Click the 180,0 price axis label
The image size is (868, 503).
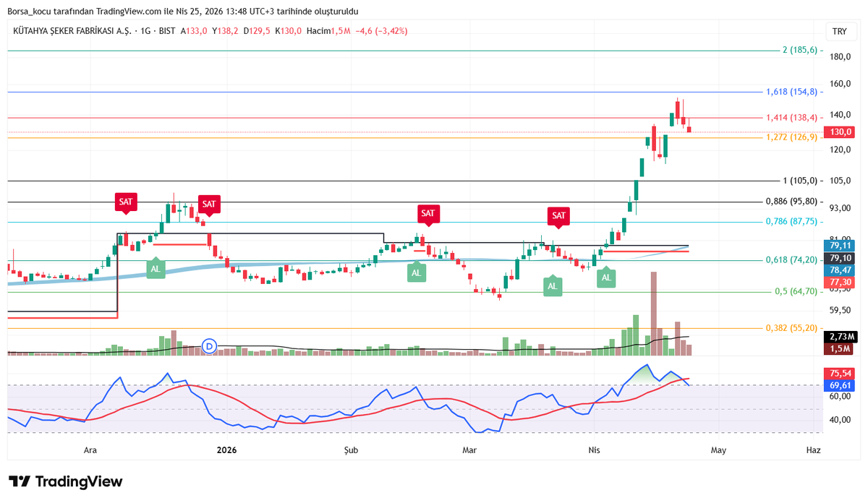840,57
